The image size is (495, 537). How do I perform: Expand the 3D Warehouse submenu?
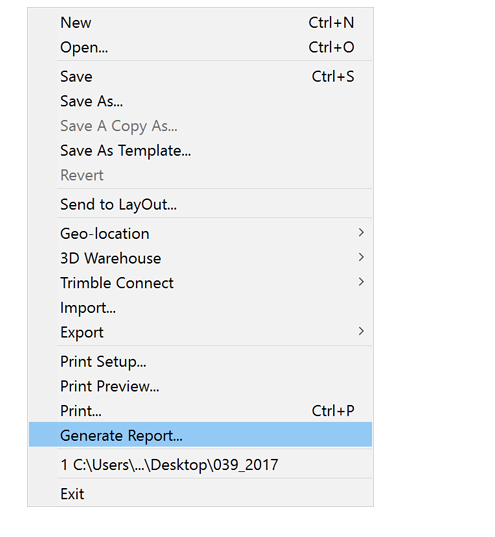[x=200, y=258]
